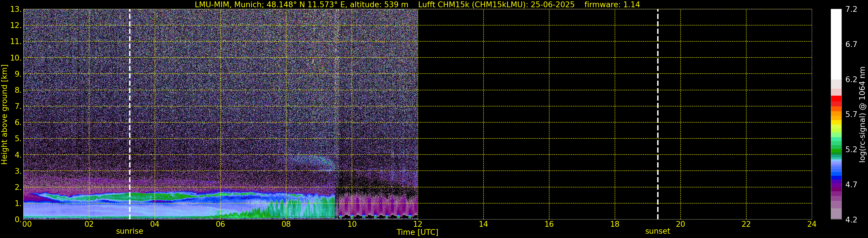Click the 'firmware: 1.14' title text

coord(612,4)
